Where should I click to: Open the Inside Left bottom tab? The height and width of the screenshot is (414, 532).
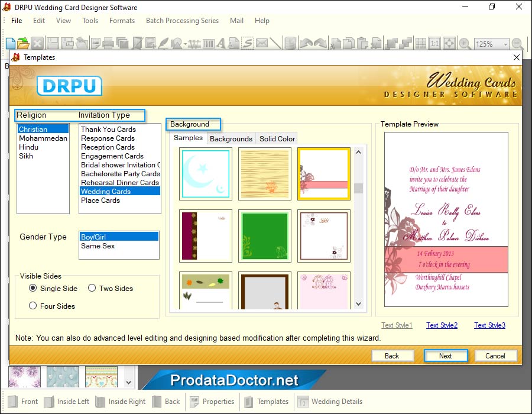pyautogui.click(x=67, y=402)
